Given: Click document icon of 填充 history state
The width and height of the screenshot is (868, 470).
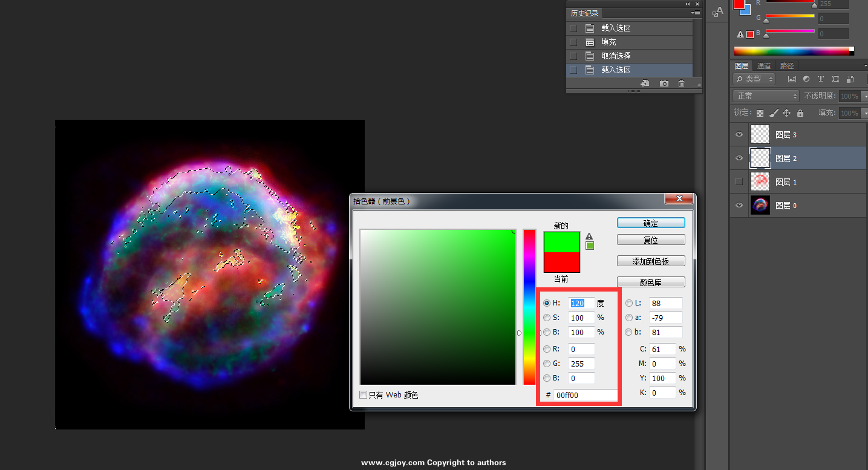Looking at the screenshot, I should pyautogui.click(x=590, y=42).
